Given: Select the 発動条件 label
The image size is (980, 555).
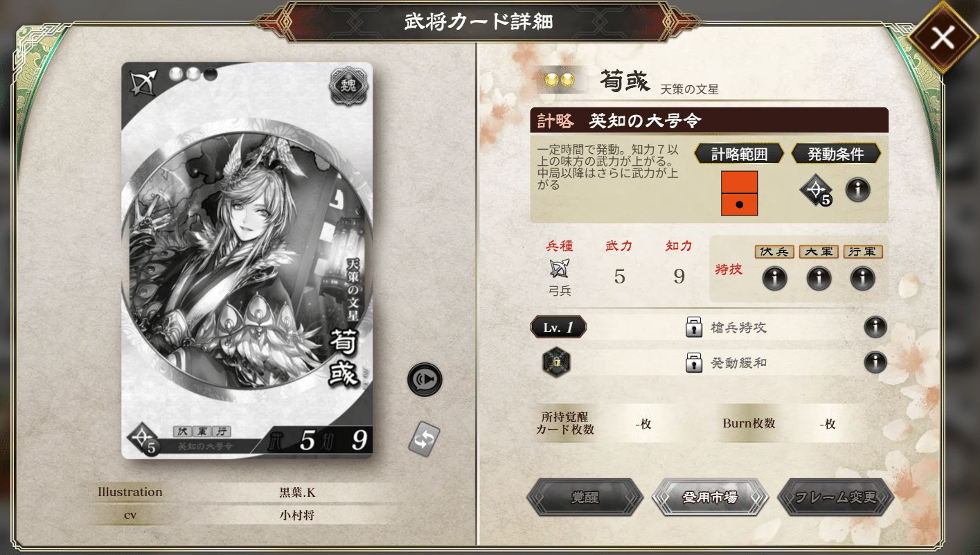Looking at the screenshot, I should [836, 153].
